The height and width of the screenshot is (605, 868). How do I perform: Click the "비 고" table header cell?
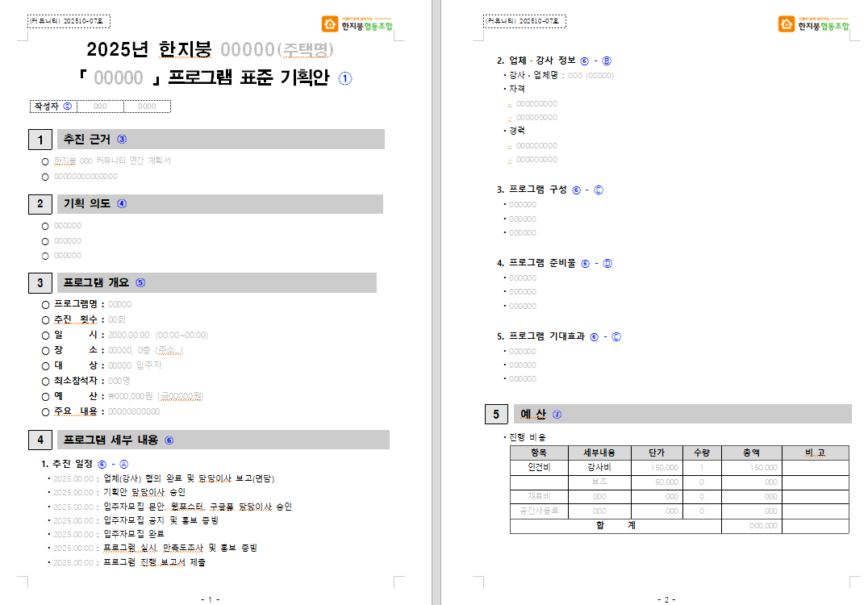click(x=815, y=453)
